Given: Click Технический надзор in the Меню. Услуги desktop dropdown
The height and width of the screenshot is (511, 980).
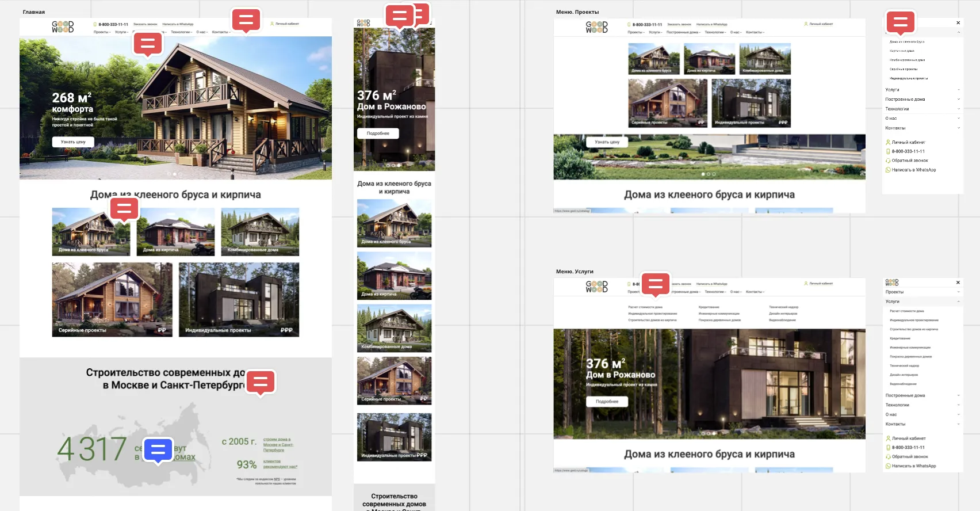Looking at the screenshot, I should (x=784, y=307).
